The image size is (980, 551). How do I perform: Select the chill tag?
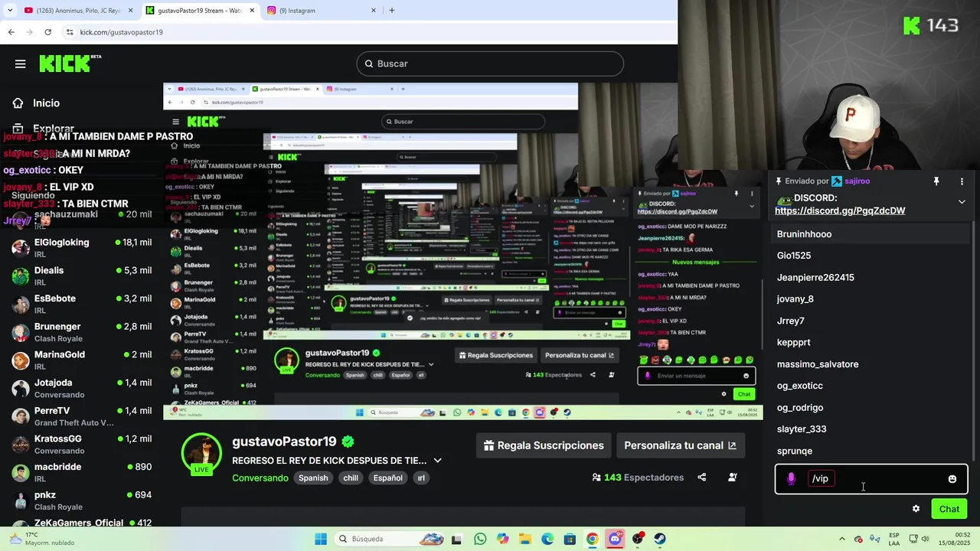[351, 478]
